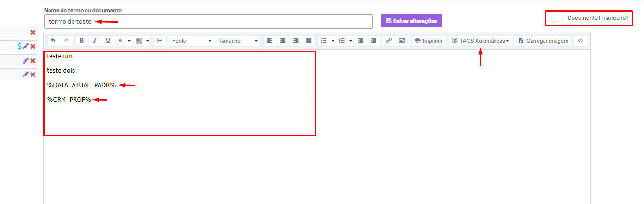This screenshot has height=204, width=644.
Task: Justify the paragraph text
Action: click(309, 41)
